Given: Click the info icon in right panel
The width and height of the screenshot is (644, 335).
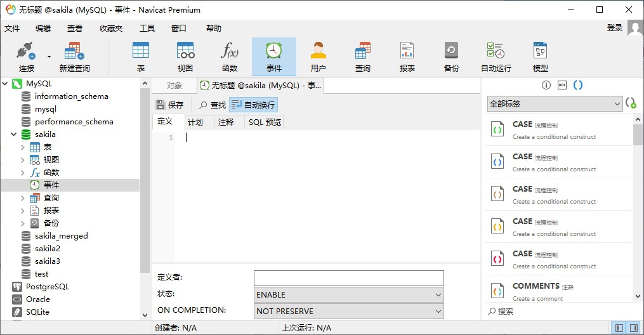Looking at the screenshot, I should coord(546,85).
